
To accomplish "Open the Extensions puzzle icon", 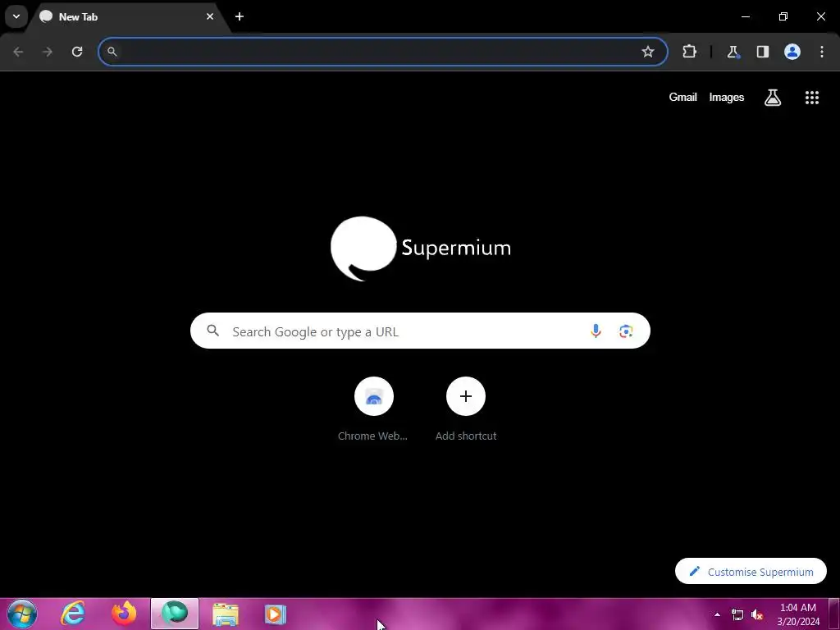I will point(689,52).
